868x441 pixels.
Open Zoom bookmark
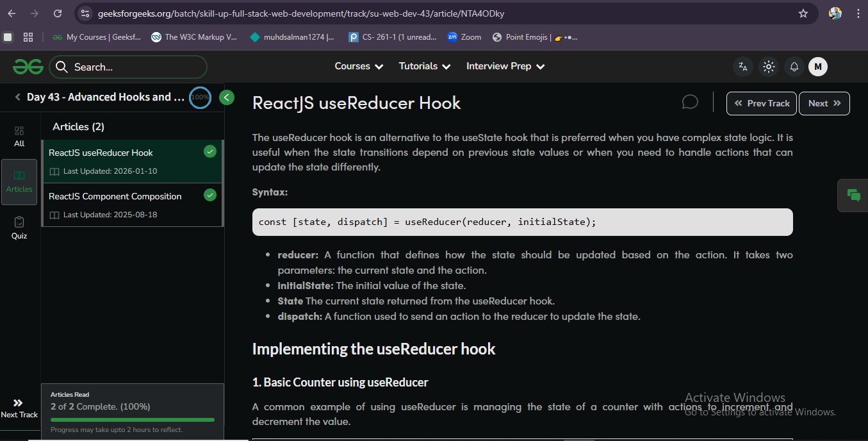point(464,37)
